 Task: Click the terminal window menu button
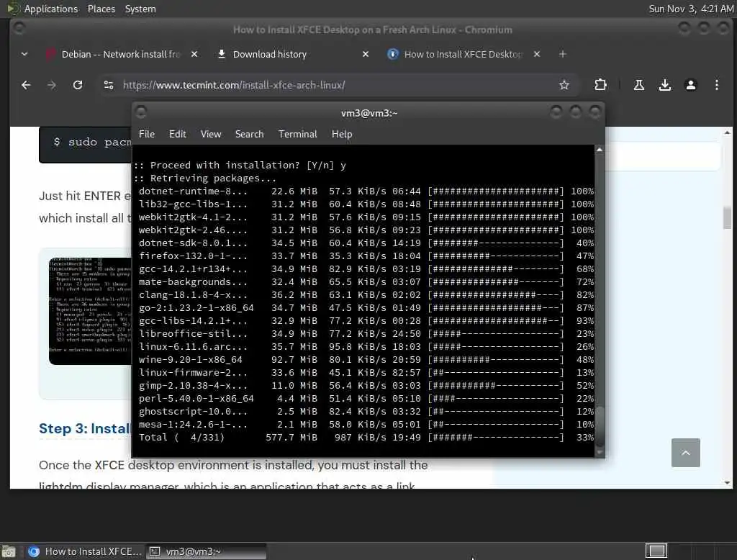pyautogui.click(x=140, y=112)
